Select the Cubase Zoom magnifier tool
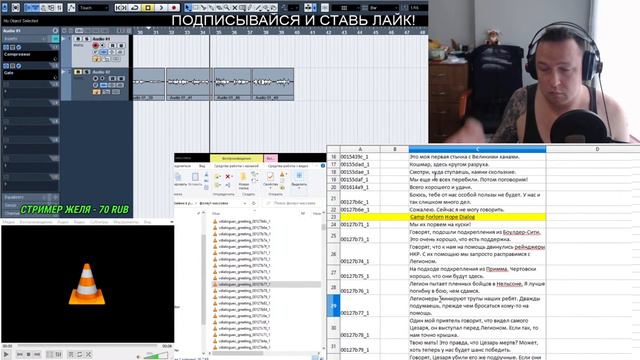This screenshot has width=640, height=360. pyautogui.click(x=227, y=7)
